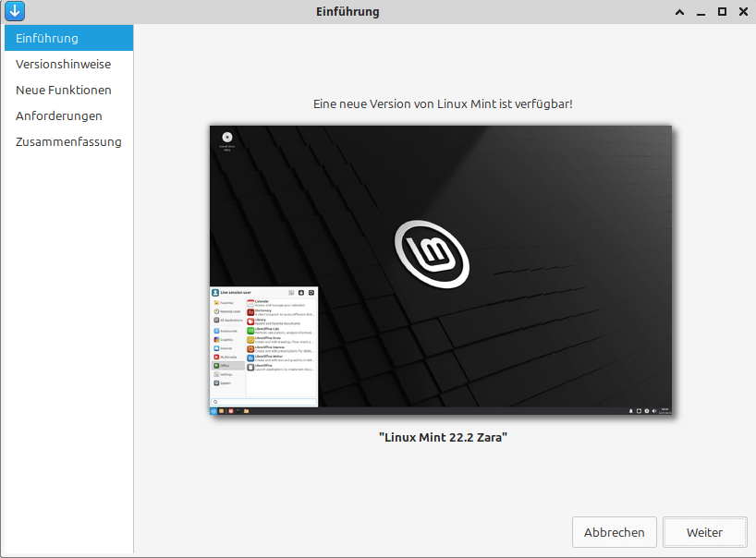Image resolution: width=756 pixels, height=558 pixels.
Task: Show the Zusammenfassung page
Action: (x=68, y=141)
